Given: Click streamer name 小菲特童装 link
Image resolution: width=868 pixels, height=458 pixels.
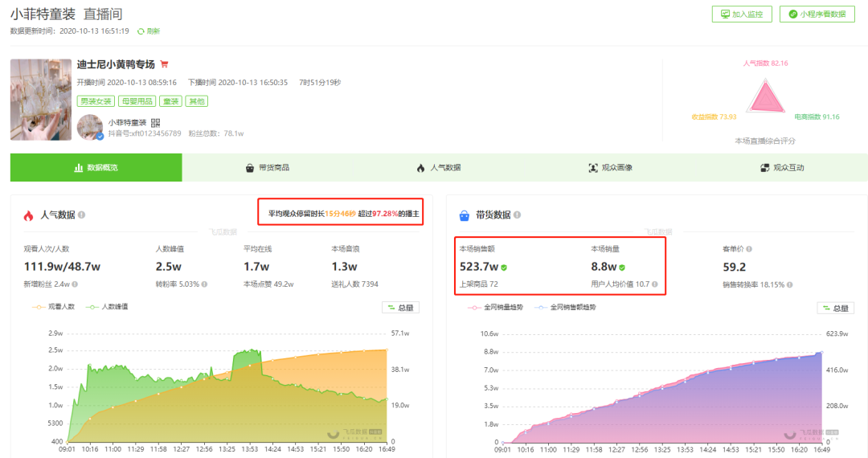Looking at the screenshot, I should click(x=127, y=123).
